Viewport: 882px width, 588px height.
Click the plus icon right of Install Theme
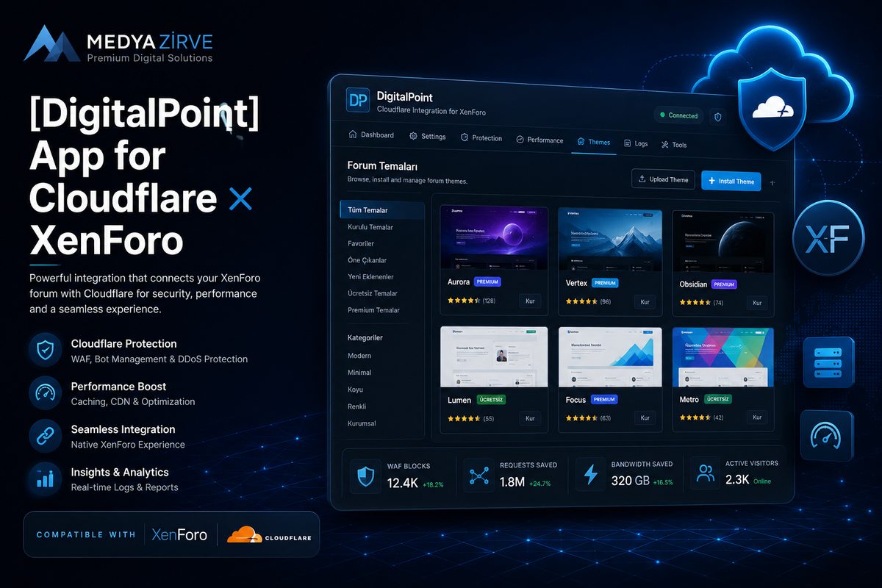[x=772, y=182]
